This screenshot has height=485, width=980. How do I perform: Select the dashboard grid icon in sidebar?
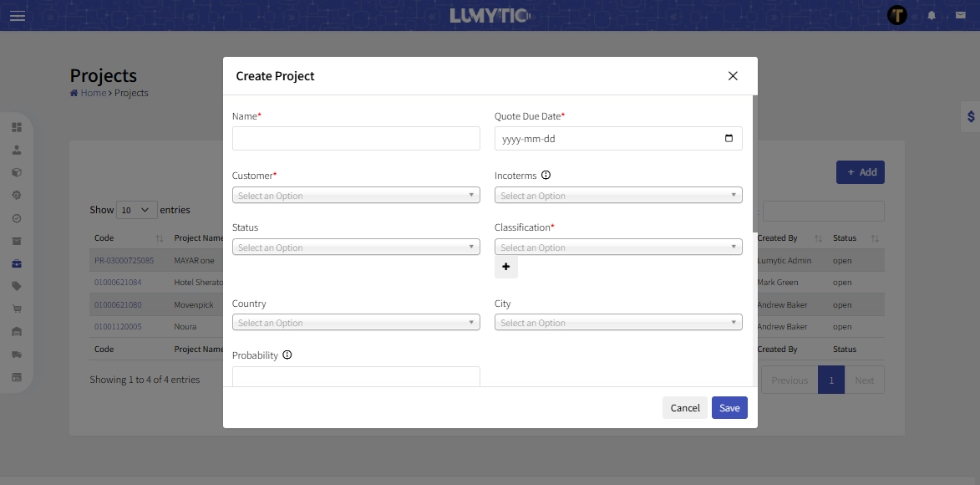[x=18, y=127]
